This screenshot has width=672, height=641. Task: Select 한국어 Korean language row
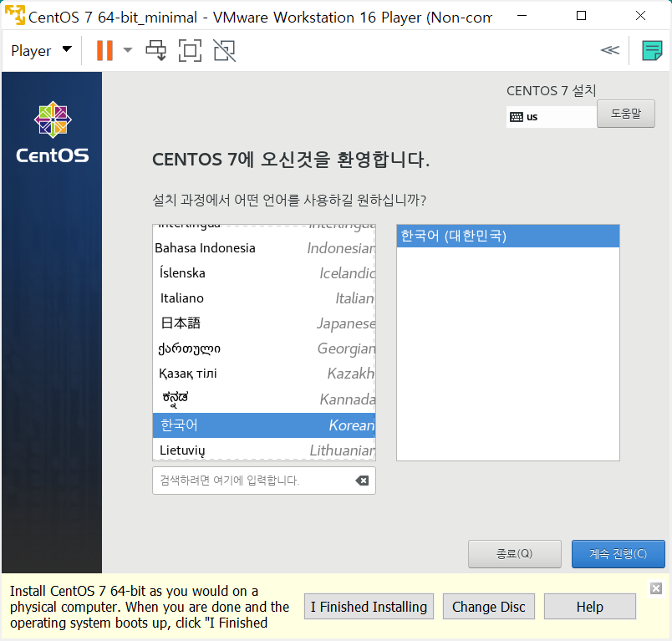264,425
